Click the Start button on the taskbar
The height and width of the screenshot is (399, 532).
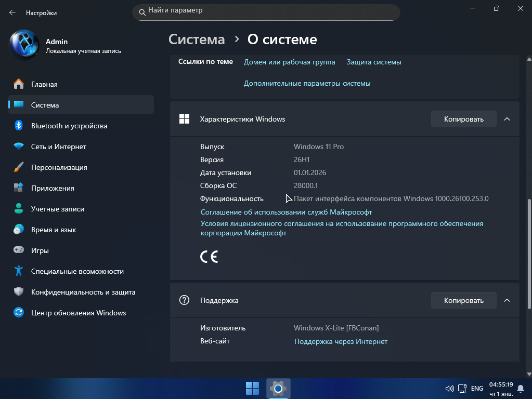tap(252, 389)
